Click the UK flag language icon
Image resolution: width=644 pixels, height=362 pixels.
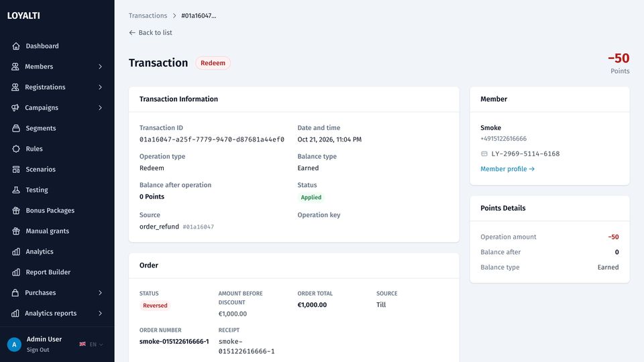point(83,344)
